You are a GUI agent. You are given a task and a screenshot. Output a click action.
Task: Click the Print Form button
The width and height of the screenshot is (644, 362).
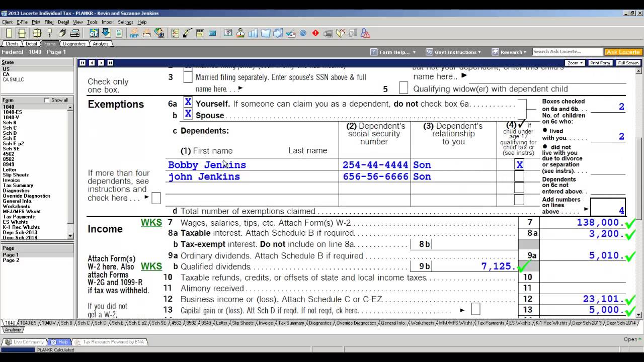click(600, 63)
